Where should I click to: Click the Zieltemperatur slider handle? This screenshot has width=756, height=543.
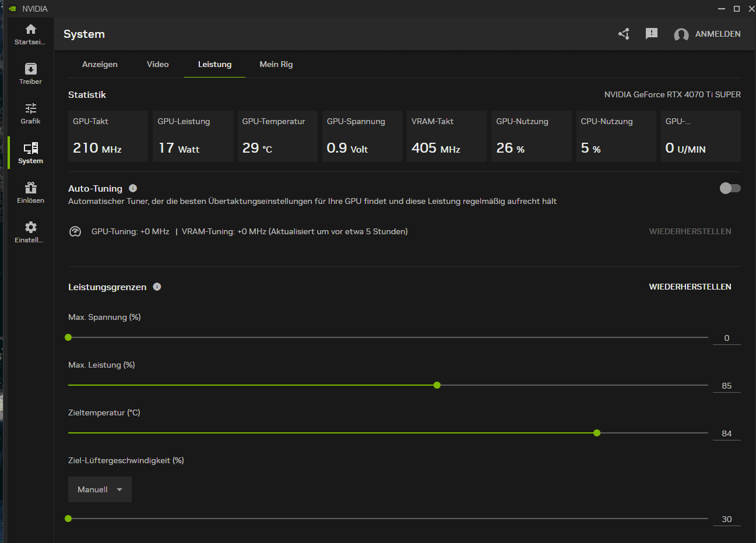597,433
